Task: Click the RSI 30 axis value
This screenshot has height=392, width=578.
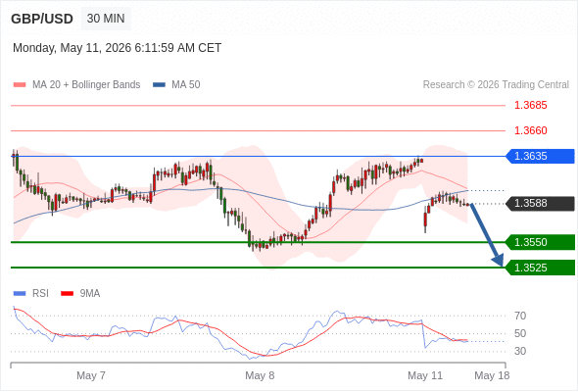Action: tap(520, 351)
